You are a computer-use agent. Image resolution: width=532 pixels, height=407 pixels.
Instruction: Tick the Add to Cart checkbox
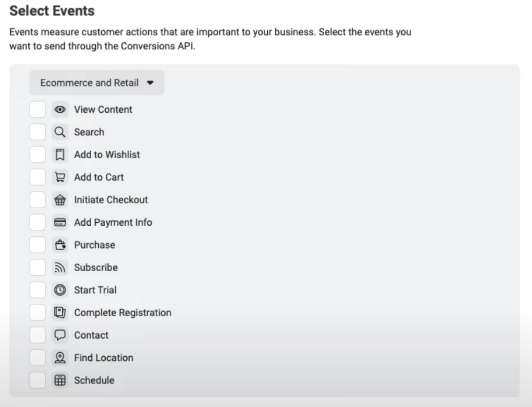point(37,177)
